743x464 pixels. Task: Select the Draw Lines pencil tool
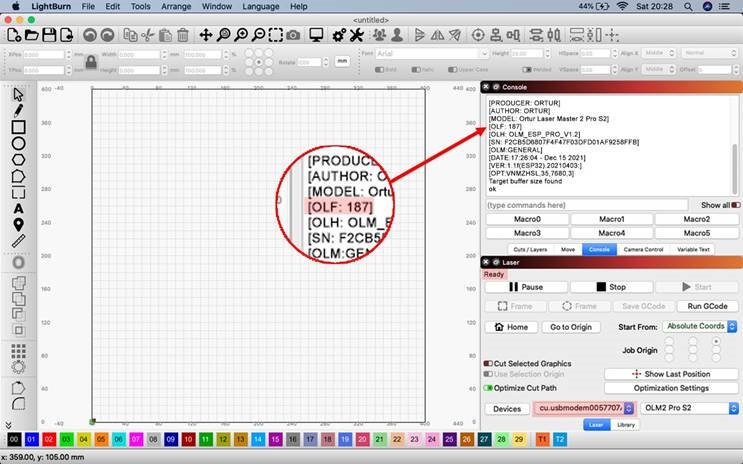pos(18,111)
